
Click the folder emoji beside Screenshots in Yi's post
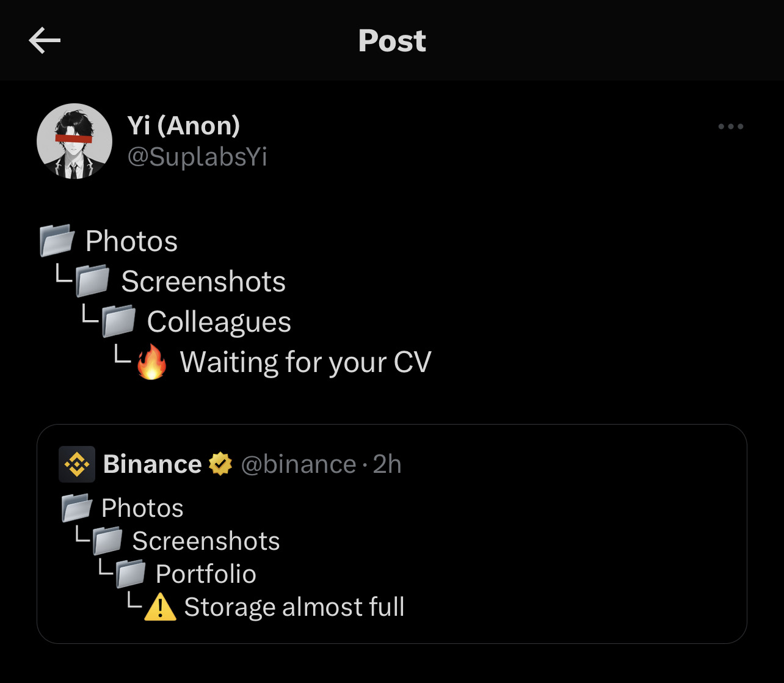click(x=93, y=282)
